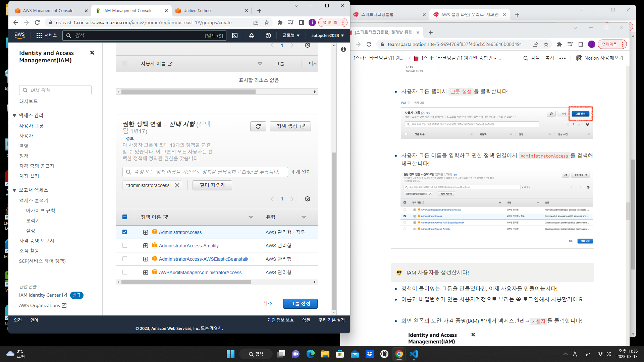Viewport: 644px width, 362px height.
Task: Refresh policy list with circular arrows button
Action: [258, 126]
